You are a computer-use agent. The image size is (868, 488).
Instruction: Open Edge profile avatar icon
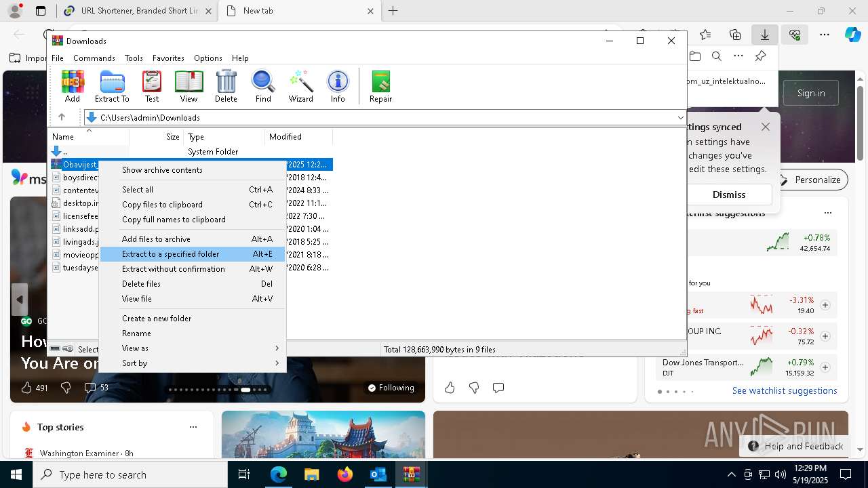point(15,11)
